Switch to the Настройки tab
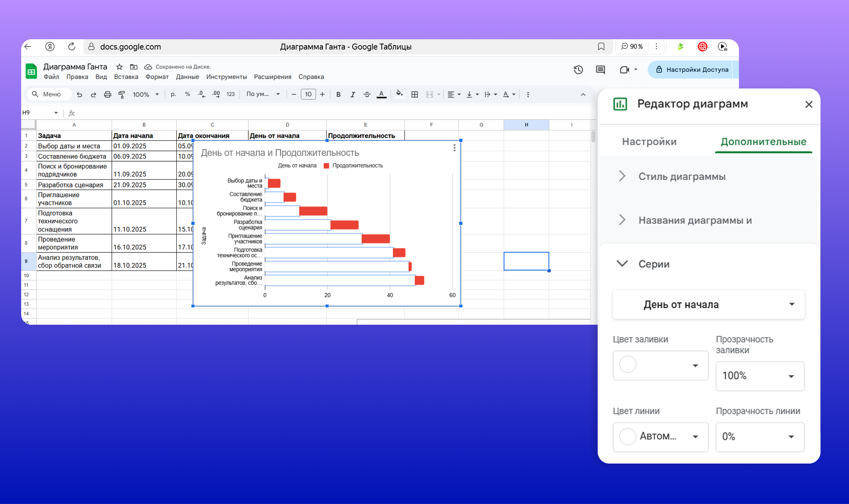 click(649, 142)
